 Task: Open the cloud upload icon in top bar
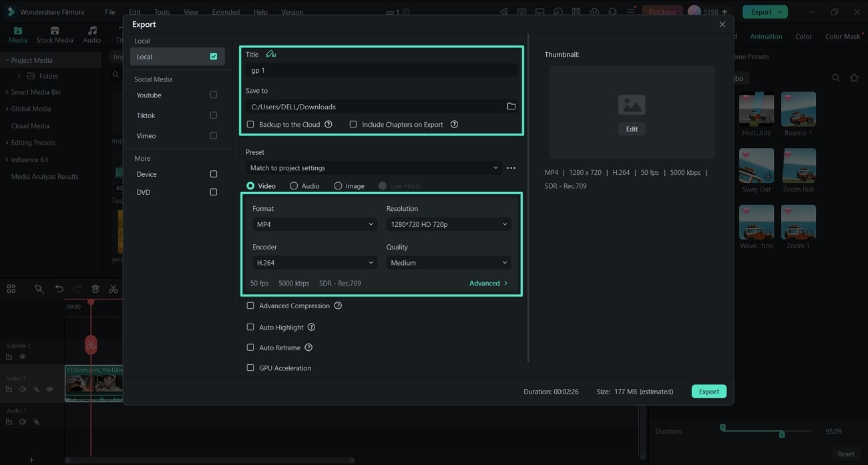pos(594,12)
